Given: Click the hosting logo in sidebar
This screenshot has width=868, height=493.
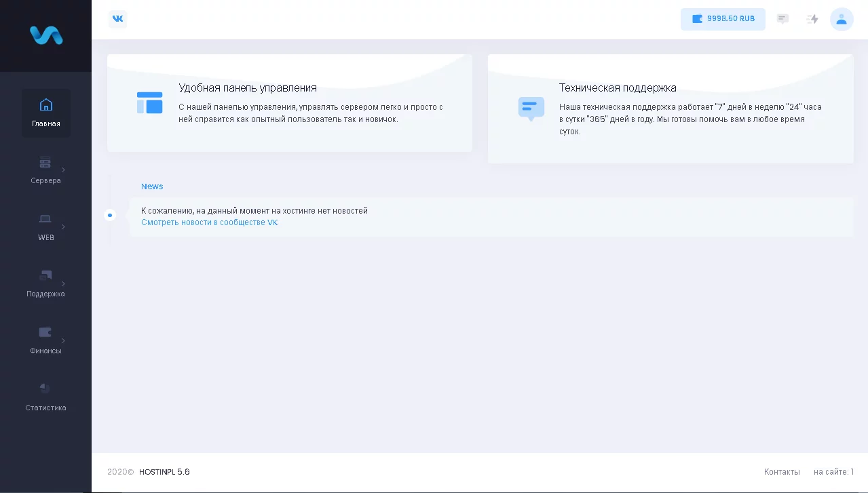Looking at the screenshot, I should [46, 35].
